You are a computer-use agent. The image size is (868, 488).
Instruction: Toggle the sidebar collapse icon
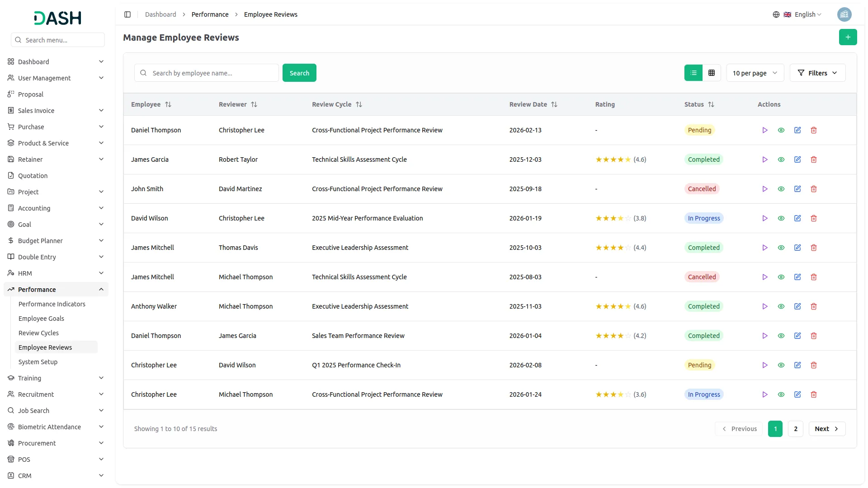tap(127, 14)
